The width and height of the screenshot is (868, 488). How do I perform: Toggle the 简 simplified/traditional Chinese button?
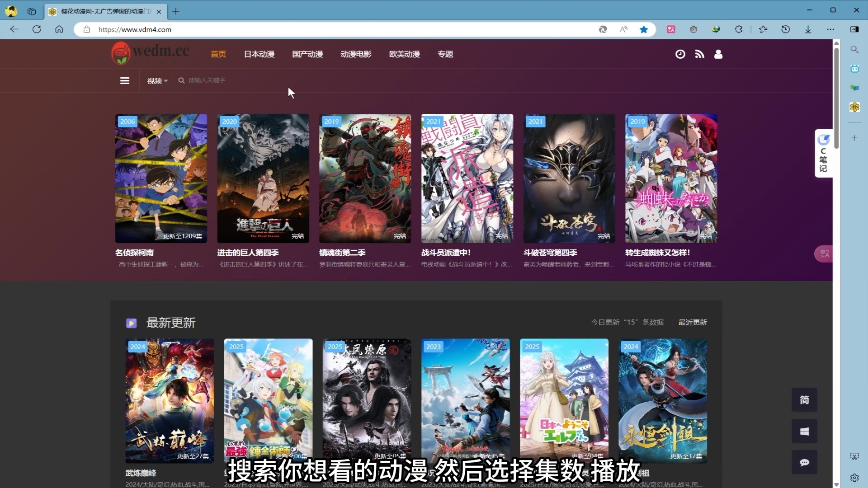point(804,400)
